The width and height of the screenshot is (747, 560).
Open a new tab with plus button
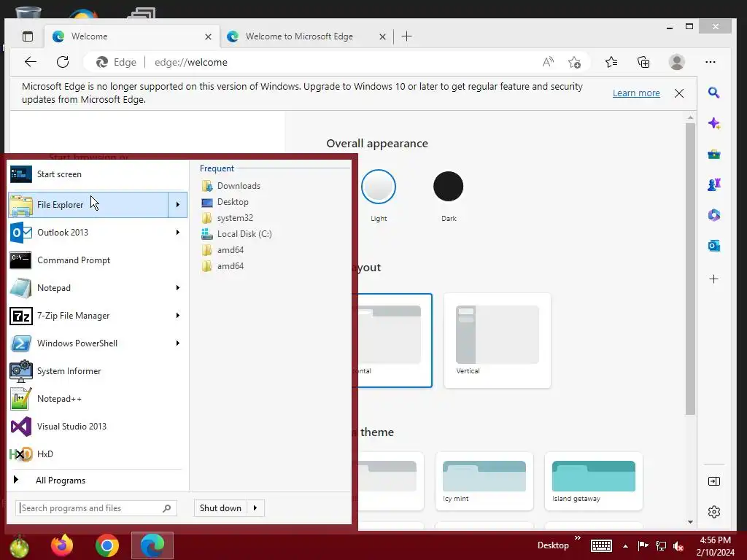(406, 36)
